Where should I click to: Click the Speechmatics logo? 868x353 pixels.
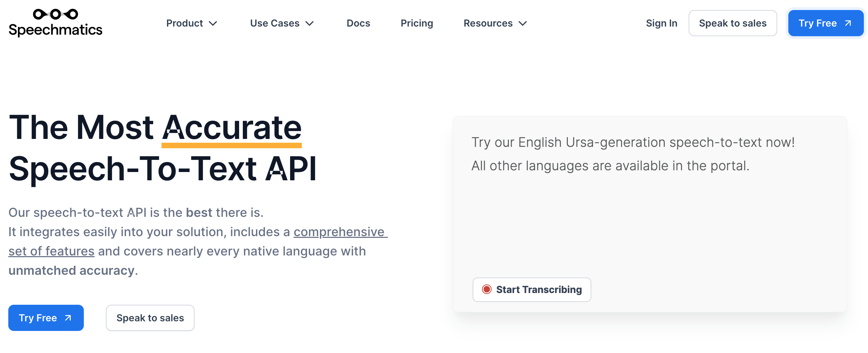pyautogui.click(x=55, y=23)
